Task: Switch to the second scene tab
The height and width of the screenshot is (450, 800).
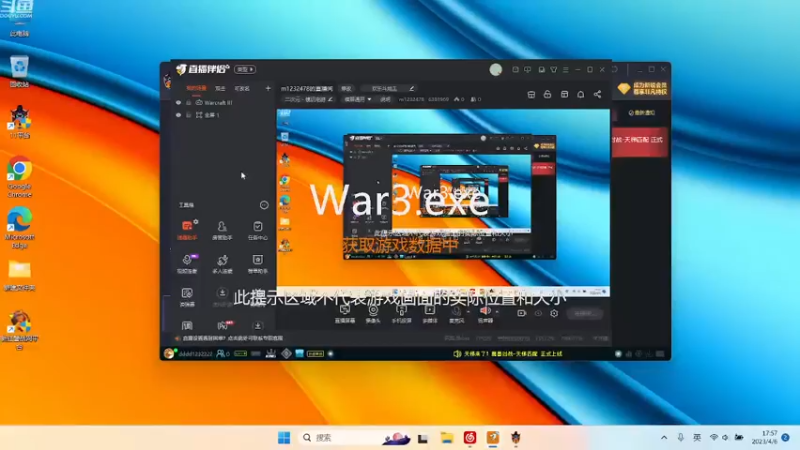Action: click(x=220, y=88)
